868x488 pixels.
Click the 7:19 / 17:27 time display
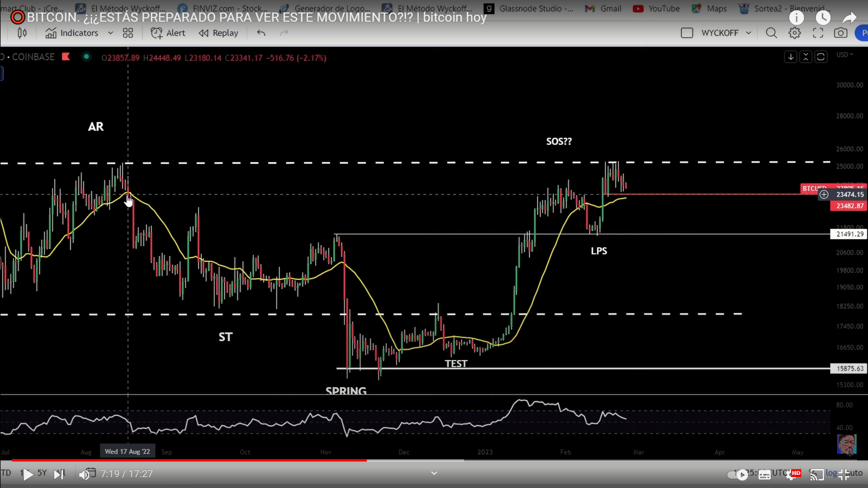click(126, 474)
